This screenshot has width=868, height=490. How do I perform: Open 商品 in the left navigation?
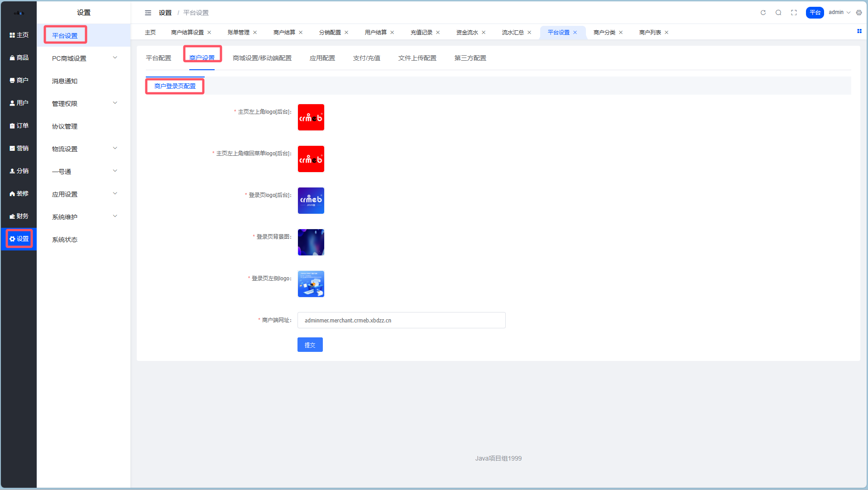click(x=19, y=58)
